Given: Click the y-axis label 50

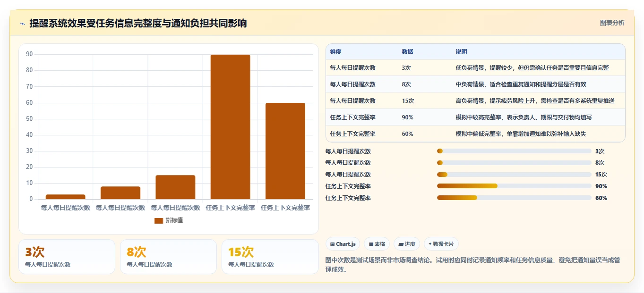Looking at the screenshot, I should click(x=29, y=119).
